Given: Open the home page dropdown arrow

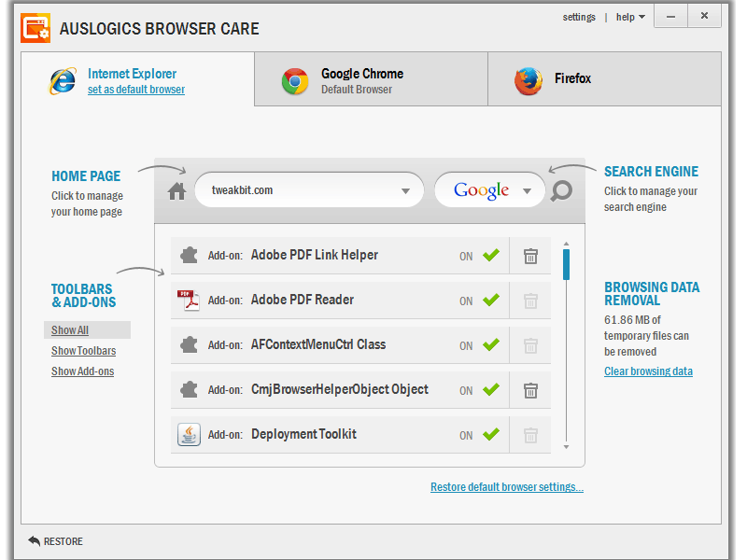Looking at the screenshot, I should coord(405,191).
